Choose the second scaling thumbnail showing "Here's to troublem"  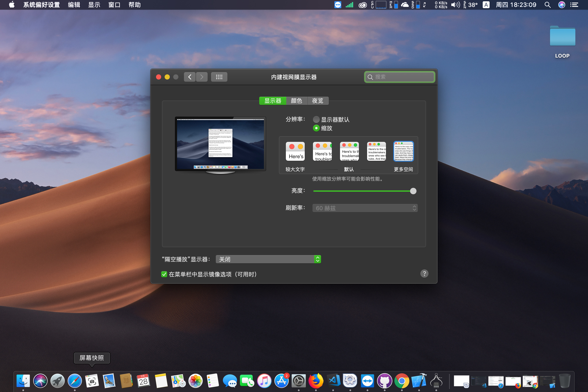[x=323, y=151]
